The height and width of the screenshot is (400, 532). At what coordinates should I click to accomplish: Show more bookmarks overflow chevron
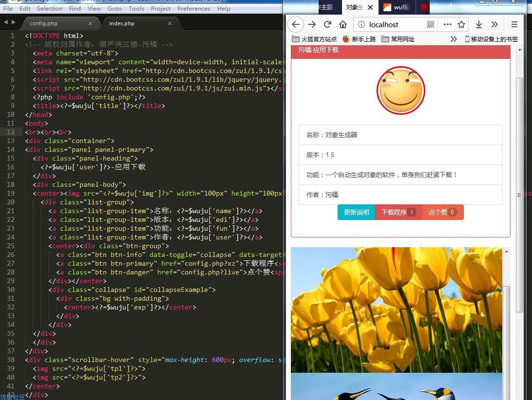point(453,39)
